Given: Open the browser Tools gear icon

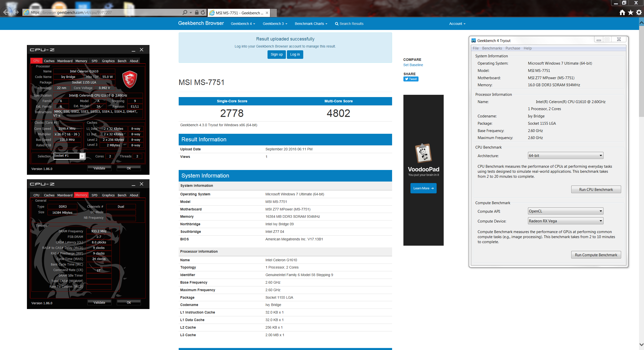Looking at the screenshot, I should tap(639, 13).
